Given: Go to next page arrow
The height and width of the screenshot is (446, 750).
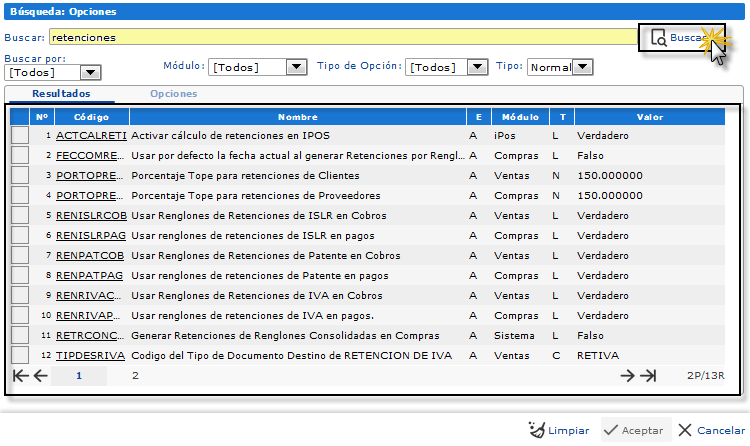Looking at the screenshot, I should (x=628, y=376).
